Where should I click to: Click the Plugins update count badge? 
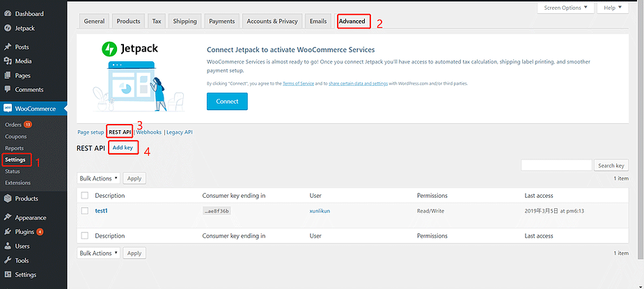(40, 232)
